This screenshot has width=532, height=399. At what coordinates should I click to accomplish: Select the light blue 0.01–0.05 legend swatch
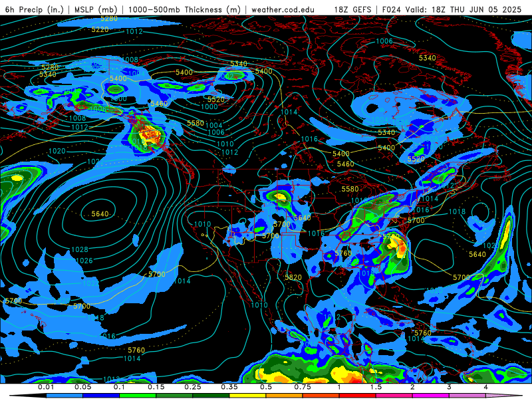point(65,396)
